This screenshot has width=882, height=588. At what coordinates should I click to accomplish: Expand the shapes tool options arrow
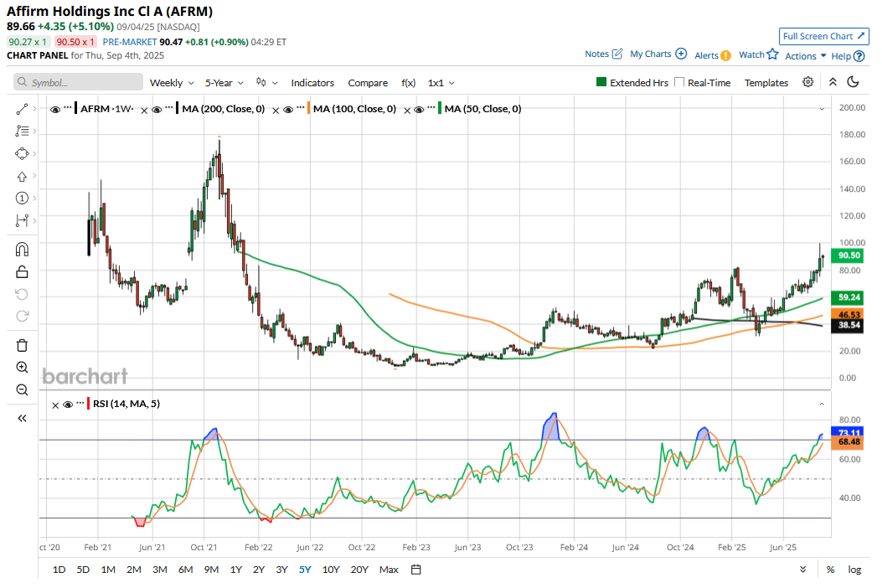point(35,153)
